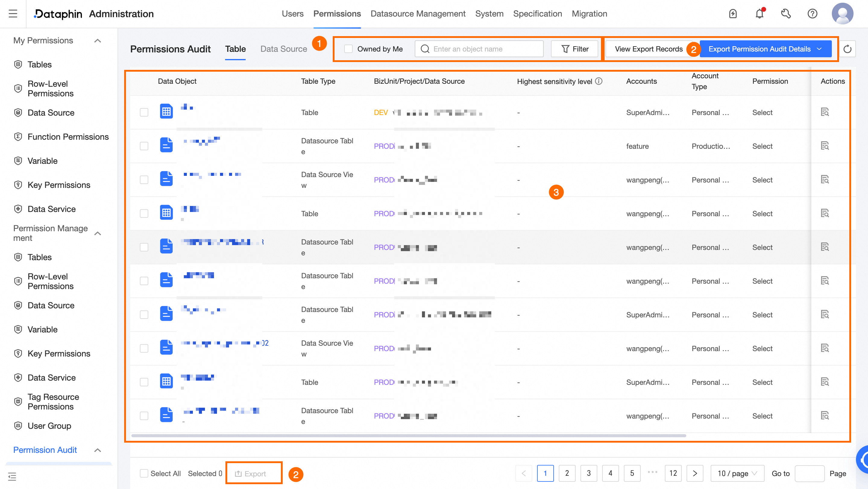Go to page 3 of results
Image resolution: width=868 pixels, height=489 pixels.
click(589, 473)
